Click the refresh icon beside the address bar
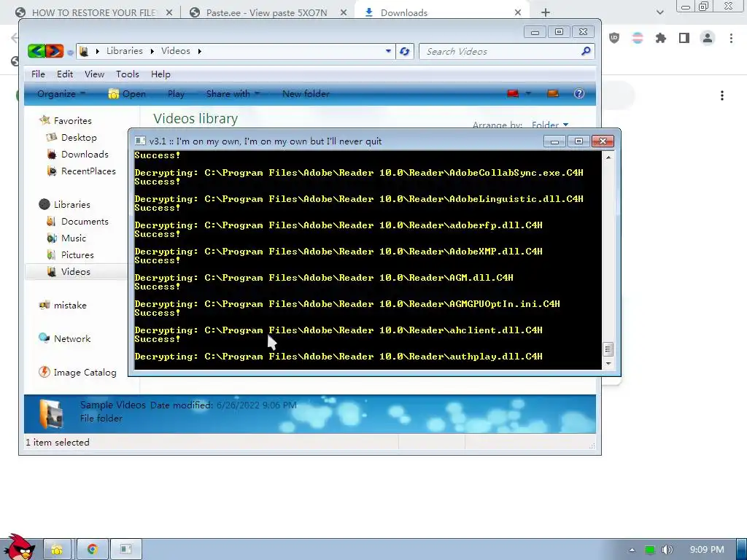Screen dimensions: 747x560 [x=404, y=52]
